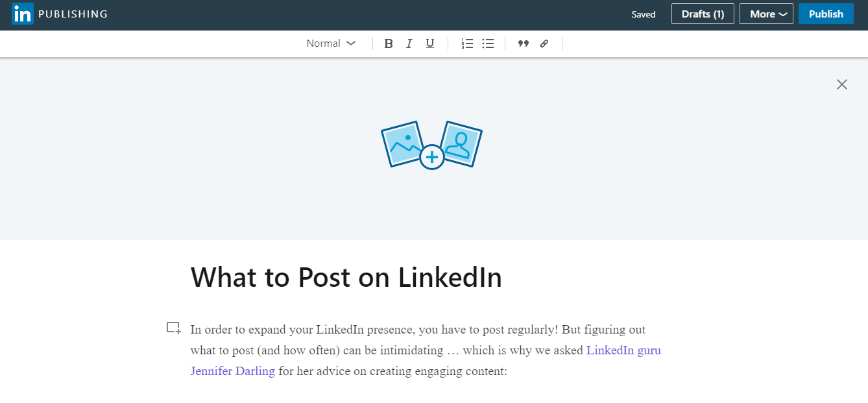Place cursor in the intro paragraph
The width and height of the screenshot is (868, 403).
426,350
